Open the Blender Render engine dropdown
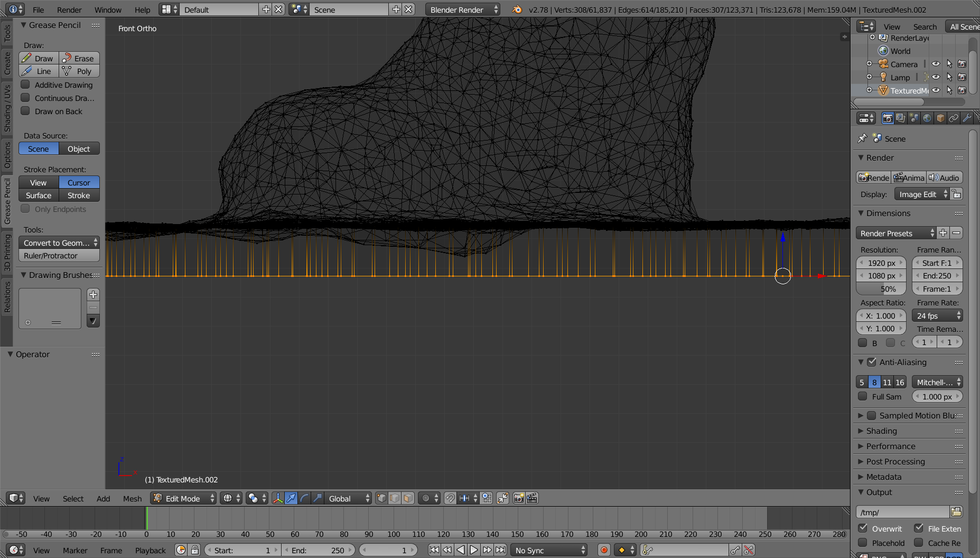980x558 pixels. [x=463, y=10]
